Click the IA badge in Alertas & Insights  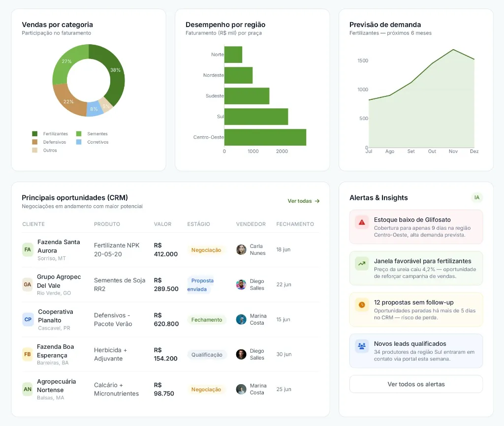click(x=476, y=198)
